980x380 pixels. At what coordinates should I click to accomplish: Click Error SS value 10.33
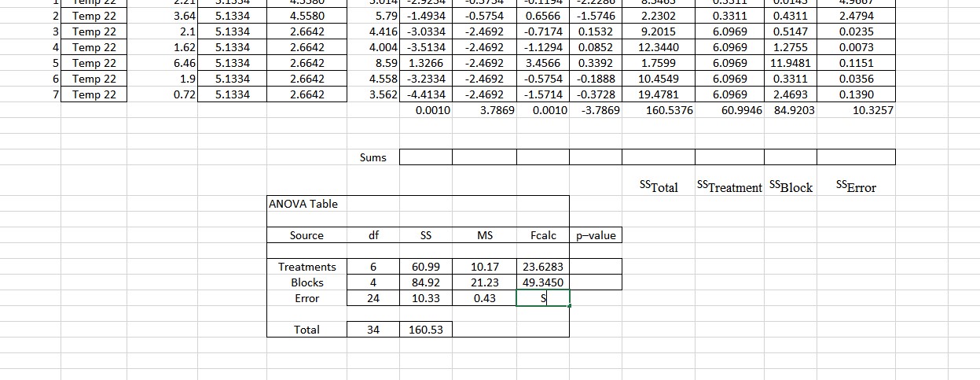[x=425, y=298]
